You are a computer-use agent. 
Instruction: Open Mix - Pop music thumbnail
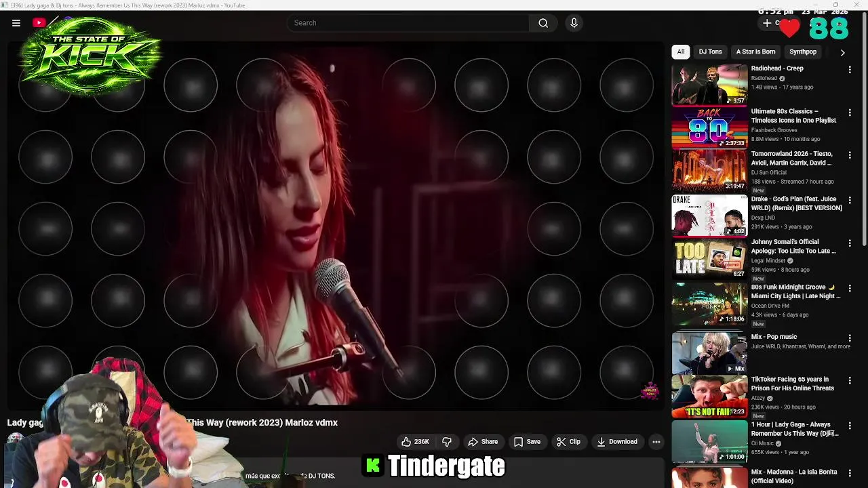pos(709,353)
